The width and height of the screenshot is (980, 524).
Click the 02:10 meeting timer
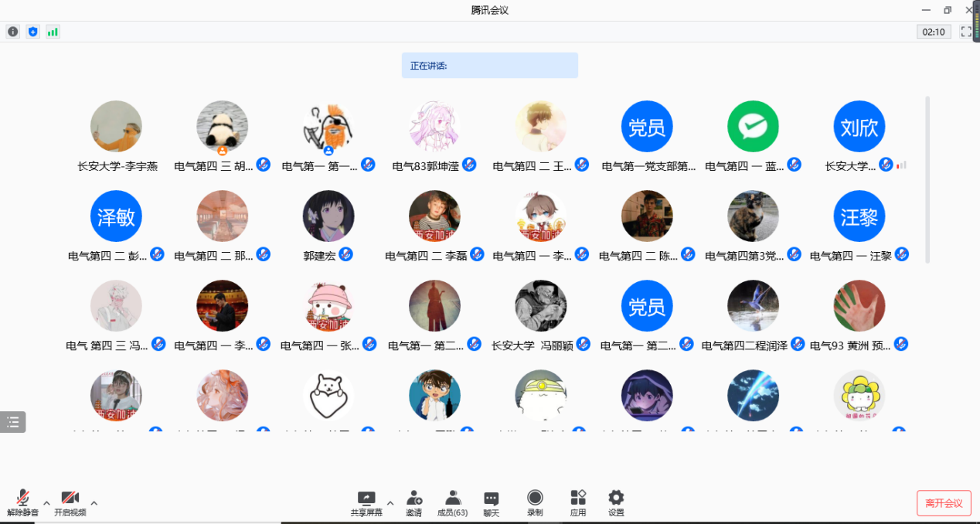tap(934, 32)
